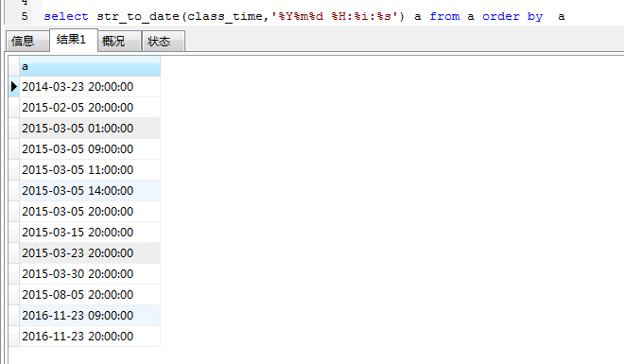Click 'str_to_date' function in the query editor
Viewport: 624px width, 364px height.
[x=138, y=17]
